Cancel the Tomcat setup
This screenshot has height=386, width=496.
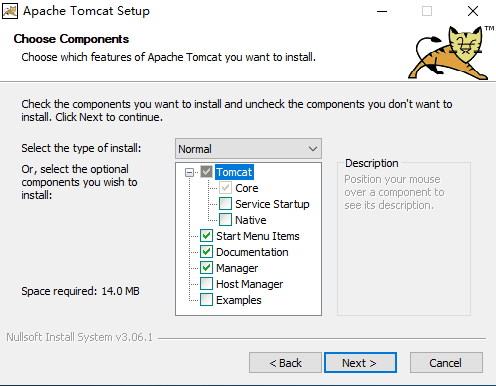point(446,363)
